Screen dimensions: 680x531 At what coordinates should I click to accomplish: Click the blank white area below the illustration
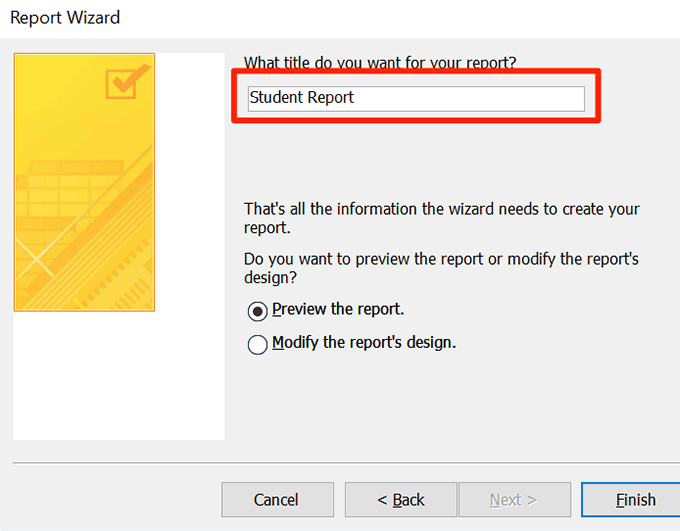[118, 375]
